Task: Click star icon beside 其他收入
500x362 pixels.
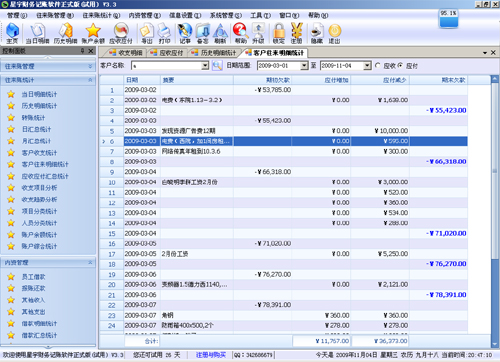Action: [x=11, y=300]
